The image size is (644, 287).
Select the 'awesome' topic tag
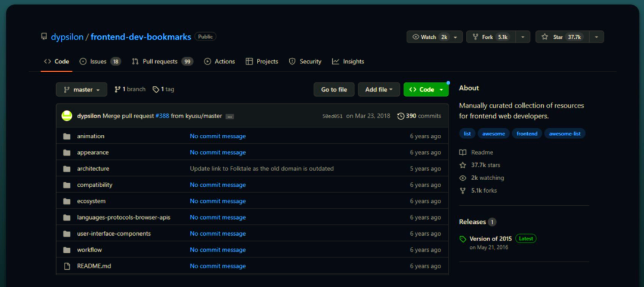(x=494, y=134)
